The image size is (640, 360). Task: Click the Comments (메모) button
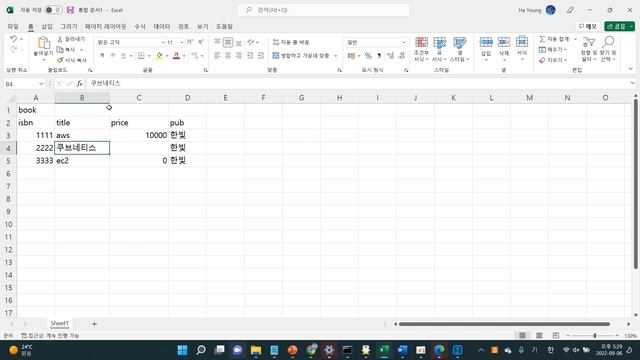coord(588,26)
